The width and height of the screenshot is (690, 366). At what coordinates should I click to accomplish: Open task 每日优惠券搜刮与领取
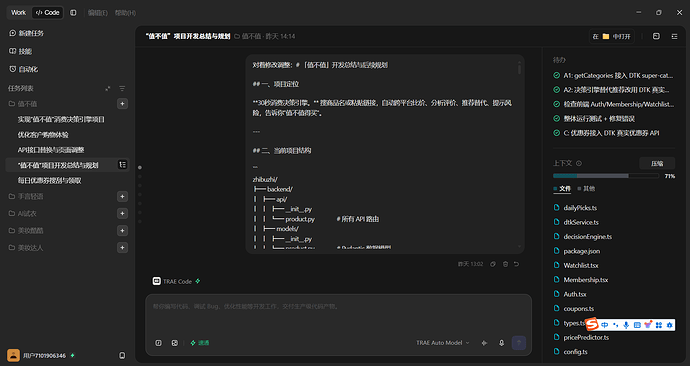pyautogui.click(x=49, y=181)
